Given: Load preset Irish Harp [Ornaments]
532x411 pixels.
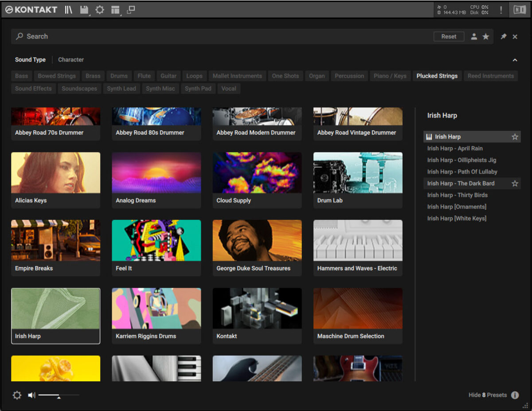Looking at the screenshot, I should 472,207.
